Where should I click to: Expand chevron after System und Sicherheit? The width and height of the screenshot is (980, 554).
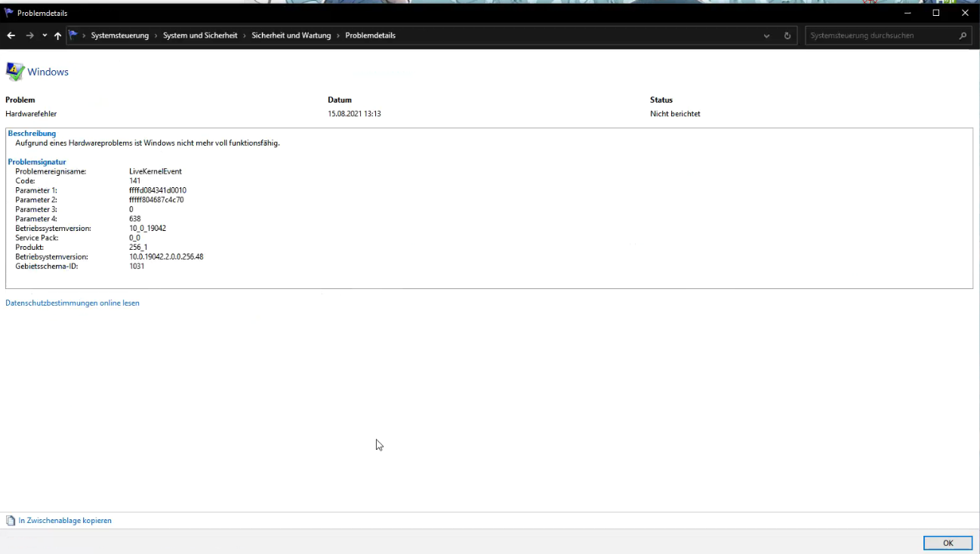point(245,35)
